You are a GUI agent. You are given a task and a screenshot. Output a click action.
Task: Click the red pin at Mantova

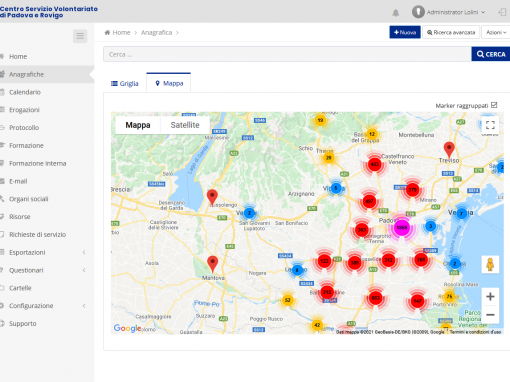(x=212, y=263)
